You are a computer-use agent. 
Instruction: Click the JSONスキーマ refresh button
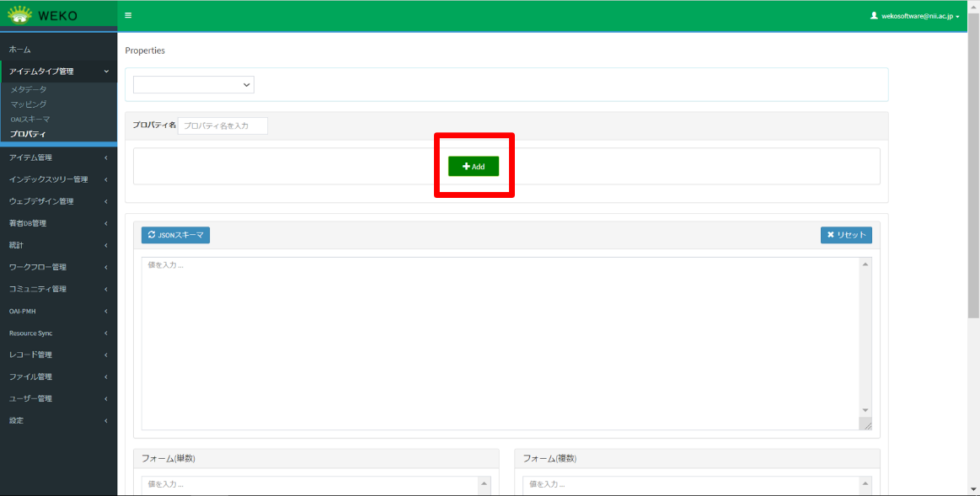[175, 235]
